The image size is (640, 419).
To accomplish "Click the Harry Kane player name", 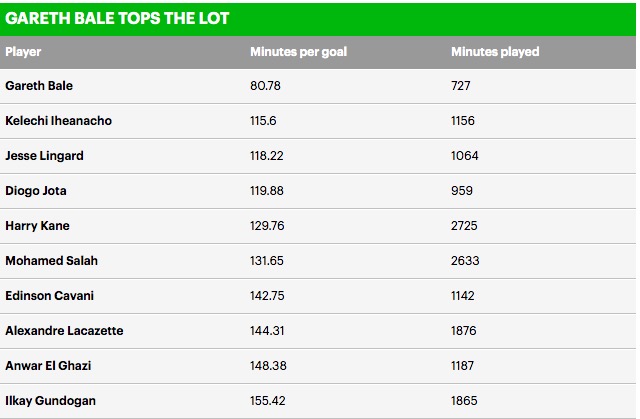I will (x=38, y=226).
